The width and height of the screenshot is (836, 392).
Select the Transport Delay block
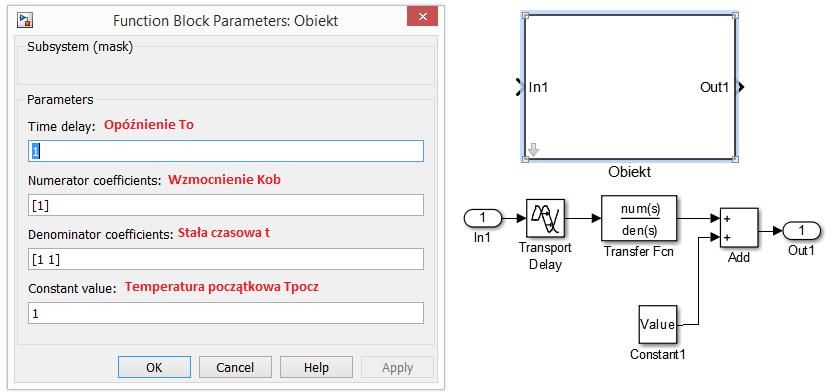[x=546, y=218]
